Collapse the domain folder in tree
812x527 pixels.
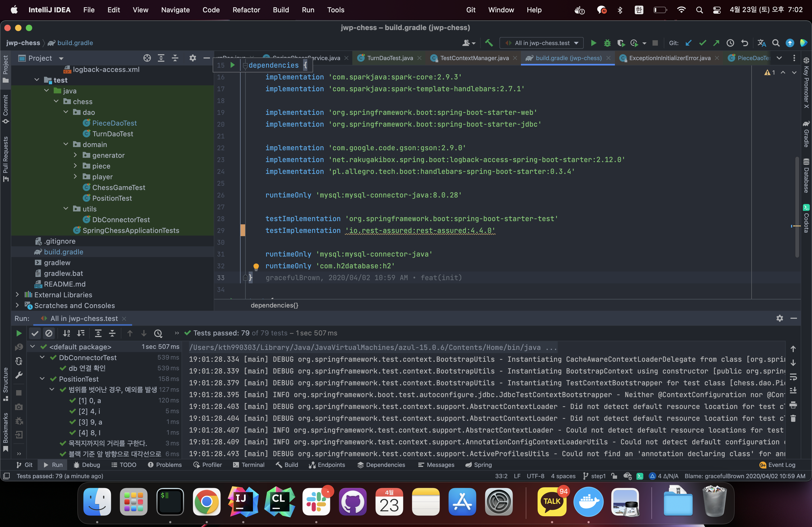[x=66, y=145]
